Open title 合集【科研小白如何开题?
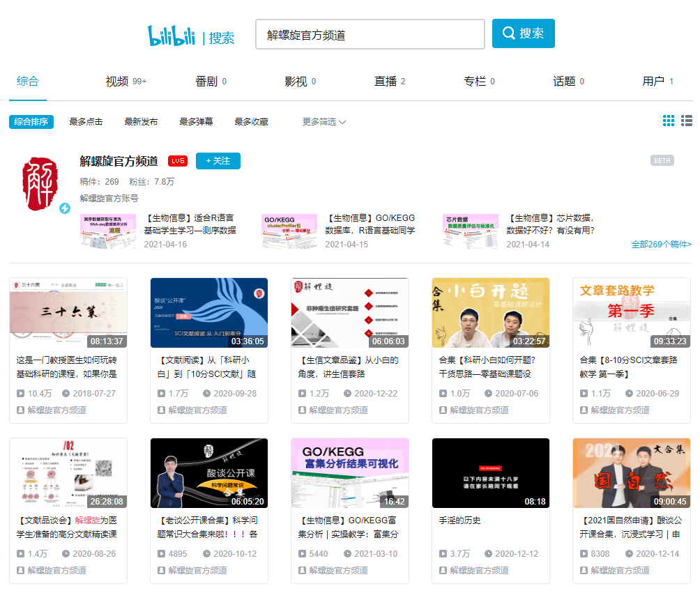This screenshot has width=700, height=593. 487,367
